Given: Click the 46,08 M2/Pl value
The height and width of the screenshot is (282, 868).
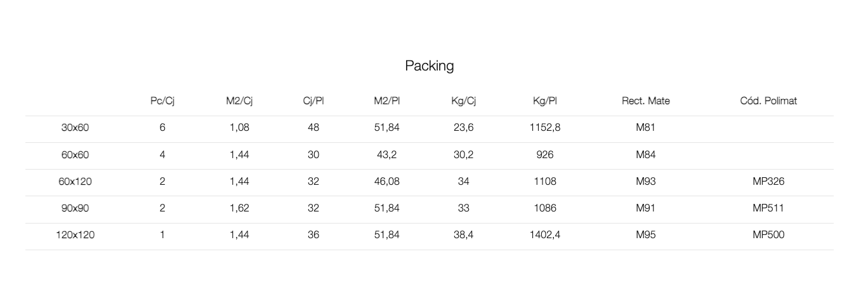Looking at the screenshot, I should point(387,181).
